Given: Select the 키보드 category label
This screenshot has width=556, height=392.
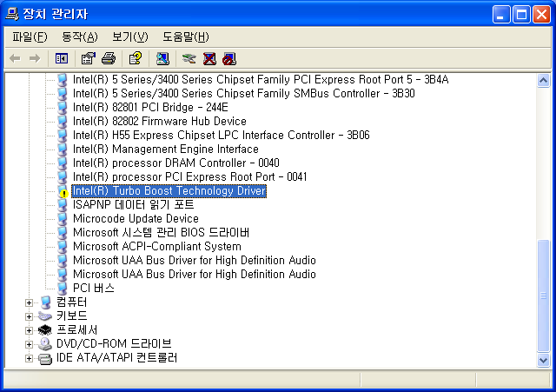Looking at the screenshot, I should point(71,316).
